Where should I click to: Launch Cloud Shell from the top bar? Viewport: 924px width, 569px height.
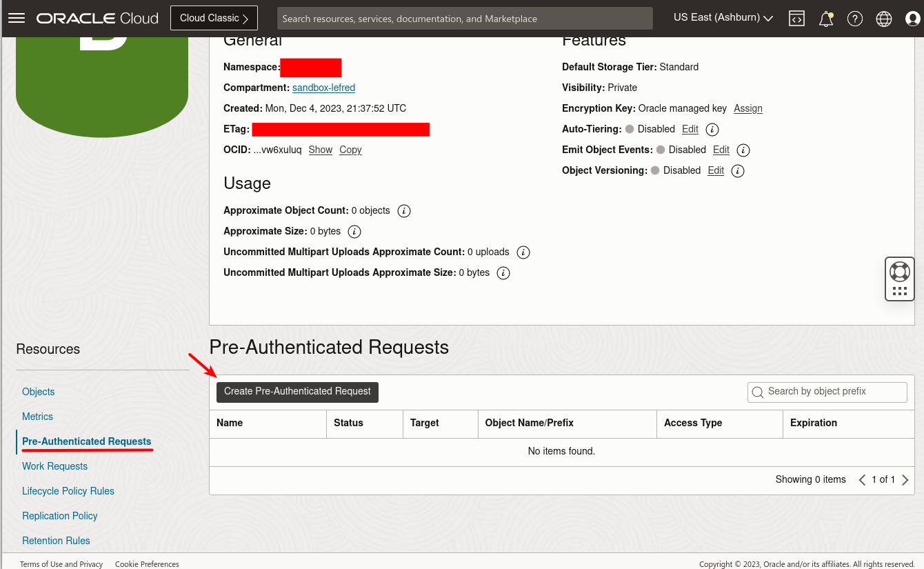[796, 18]
